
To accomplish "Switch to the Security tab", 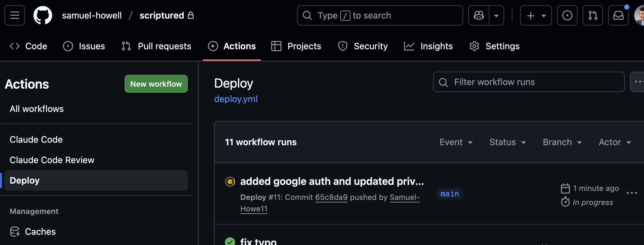I will click(363, 46).
